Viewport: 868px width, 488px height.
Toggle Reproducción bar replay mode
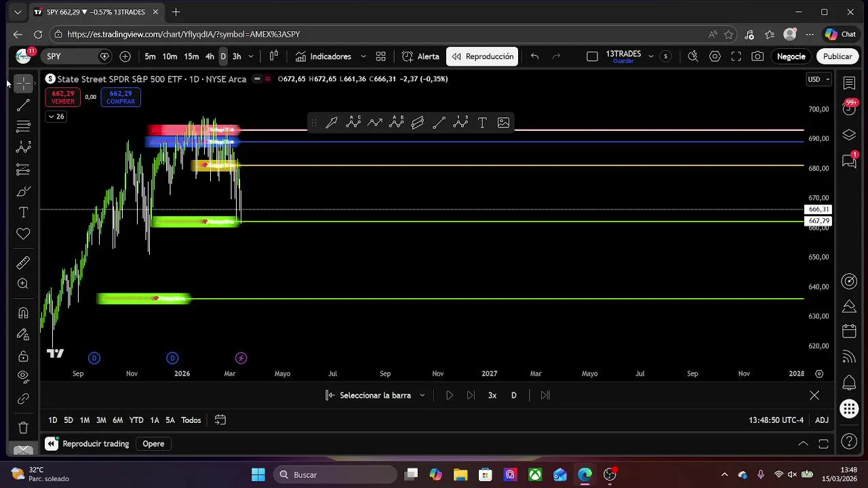(x=482, y=56)
